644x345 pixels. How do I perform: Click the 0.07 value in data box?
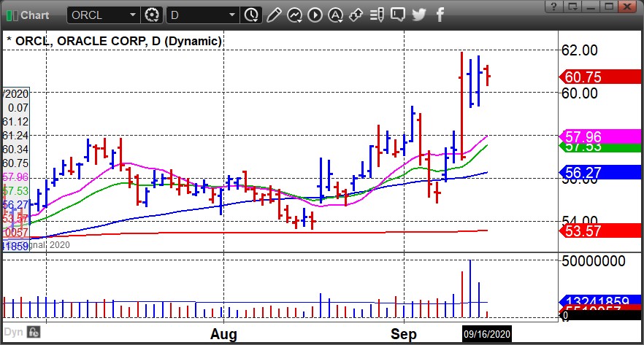18,108
